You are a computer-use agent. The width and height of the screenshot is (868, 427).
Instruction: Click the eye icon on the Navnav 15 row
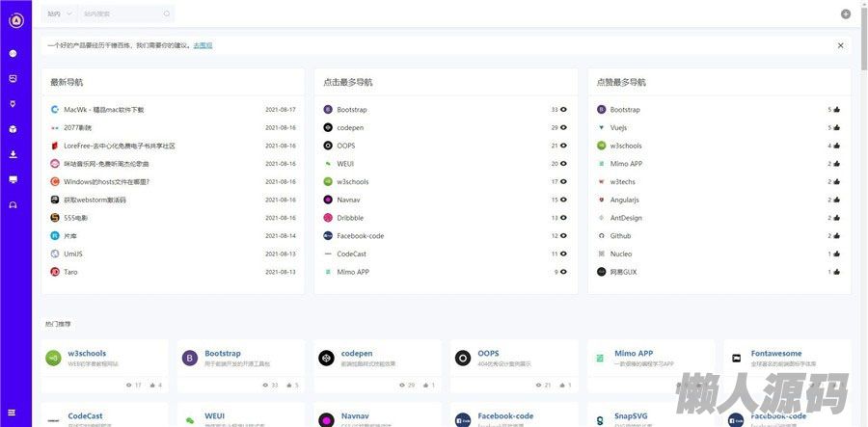(563, 200)
